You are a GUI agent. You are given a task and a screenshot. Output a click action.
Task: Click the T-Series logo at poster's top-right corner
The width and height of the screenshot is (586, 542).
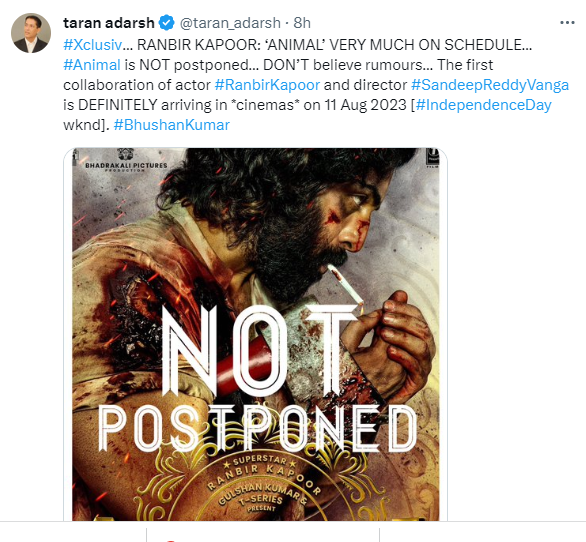(432, 157)
